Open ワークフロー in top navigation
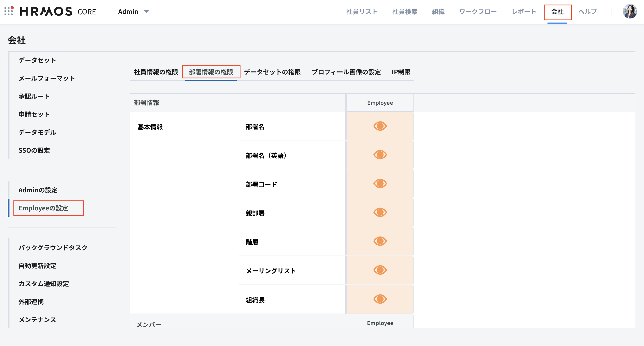Screen dimensions: 644x346 (478, 11)
